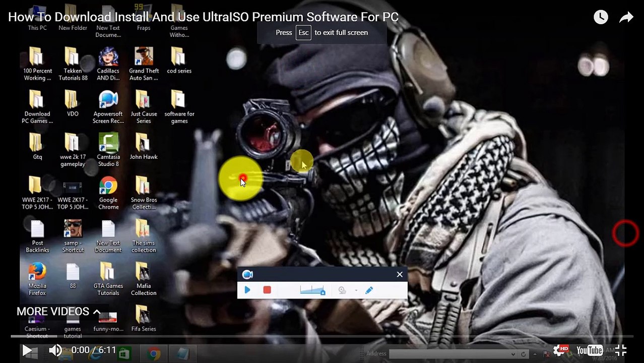644x363 pixels.
Task: Open The sims collection folder
Action: coord(144,236)
